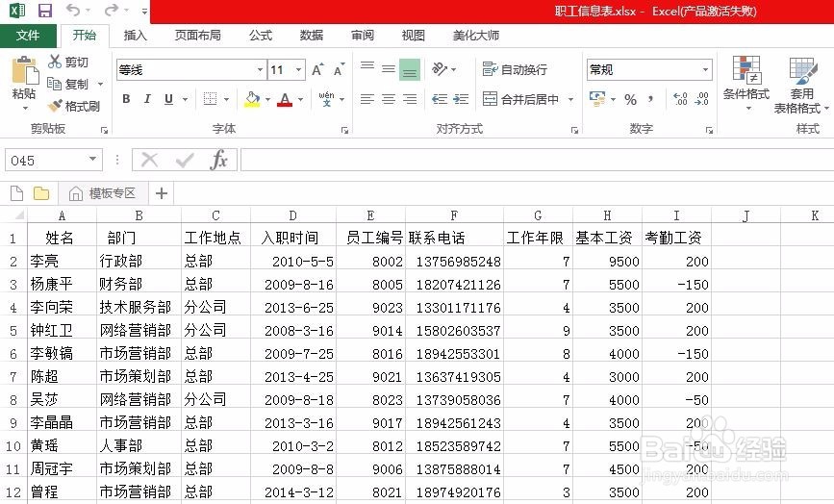Click the percent style icon
Viewport: 834px width, 504px height.
tap(630, 99)
